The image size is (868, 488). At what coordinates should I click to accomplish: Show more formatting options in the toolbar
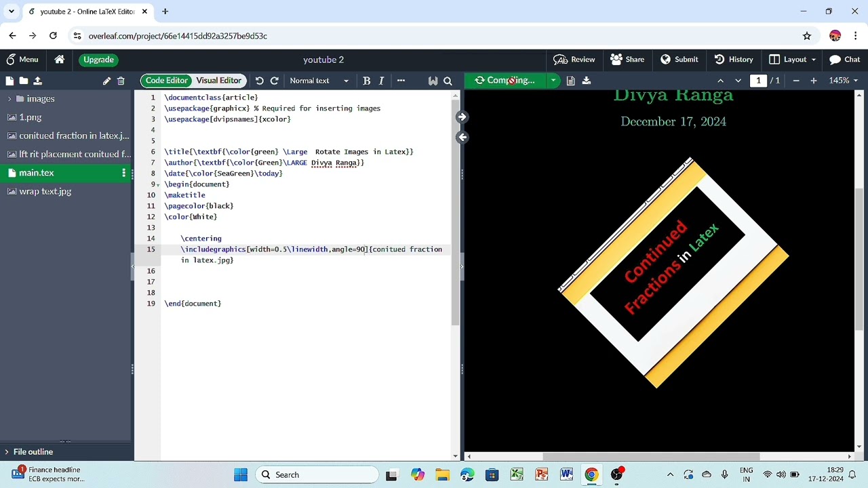pos(401,81)
